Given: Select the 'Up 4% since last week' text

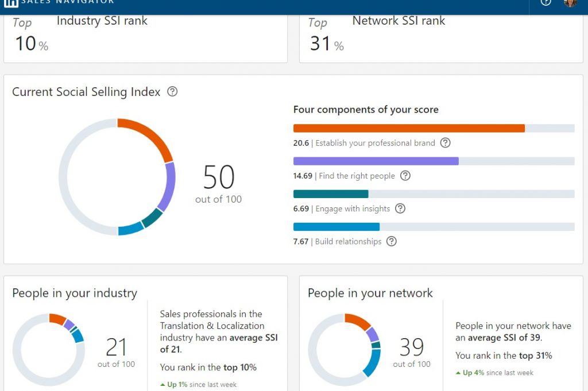Looking at the screenshot, I should point(494,373).
